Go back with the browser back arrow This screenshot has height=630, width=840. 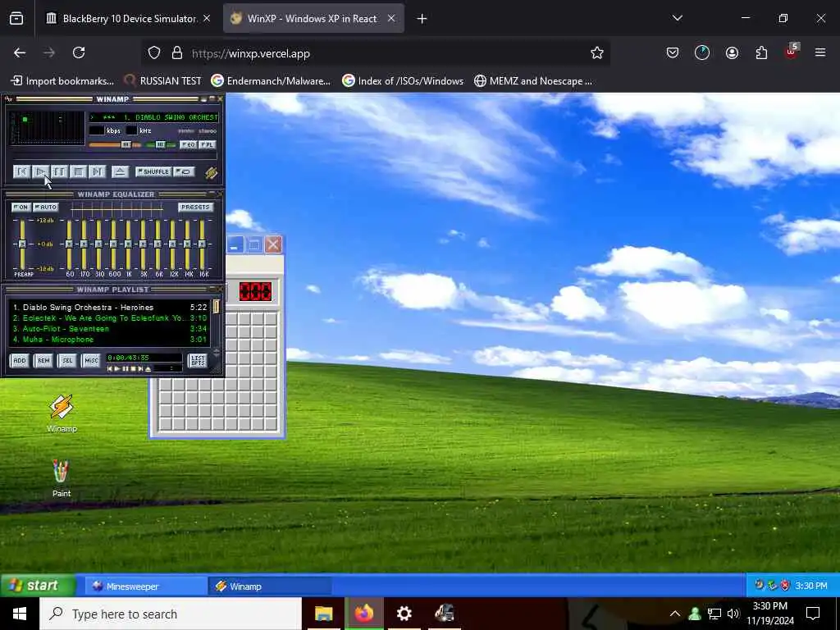[x=20, y=52]
